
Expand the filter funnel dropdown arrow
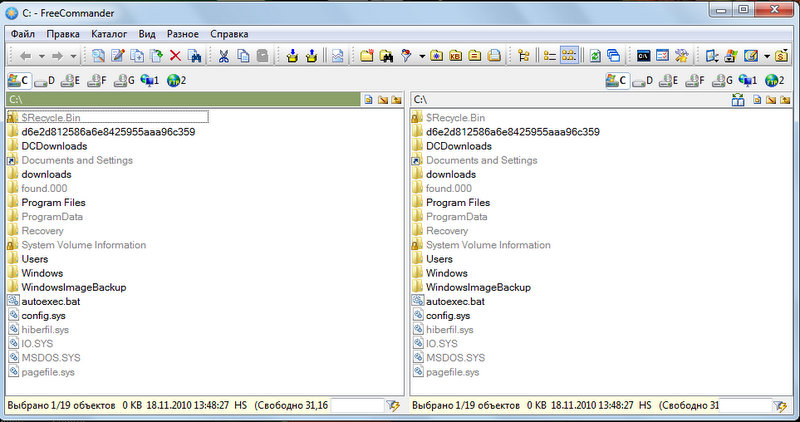point(422,56)
